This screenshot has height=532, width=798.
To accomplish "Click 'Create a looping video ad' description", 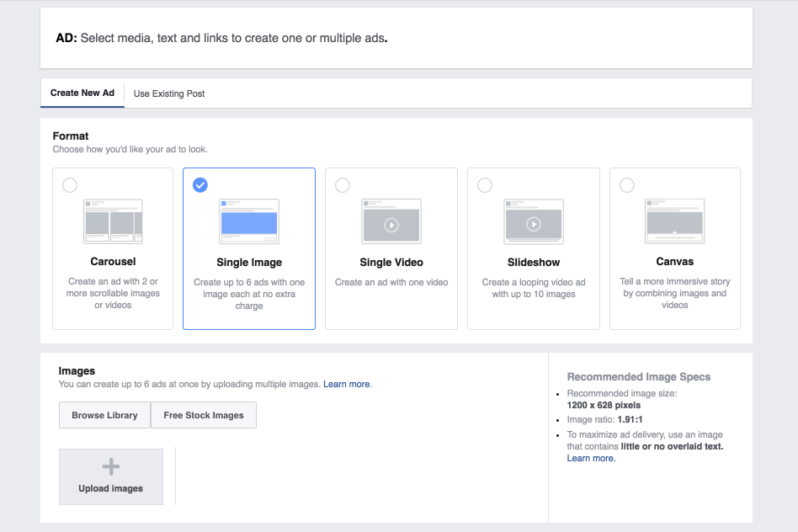I will (534, 288).
